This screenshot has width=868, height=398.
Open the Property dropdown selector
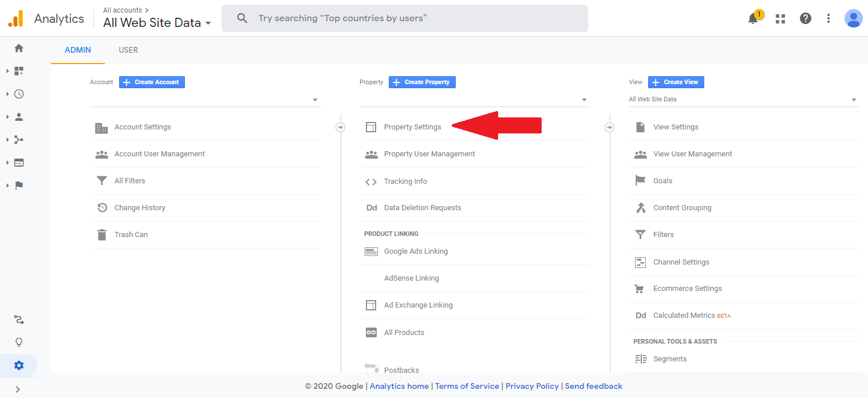pos(474,100)
